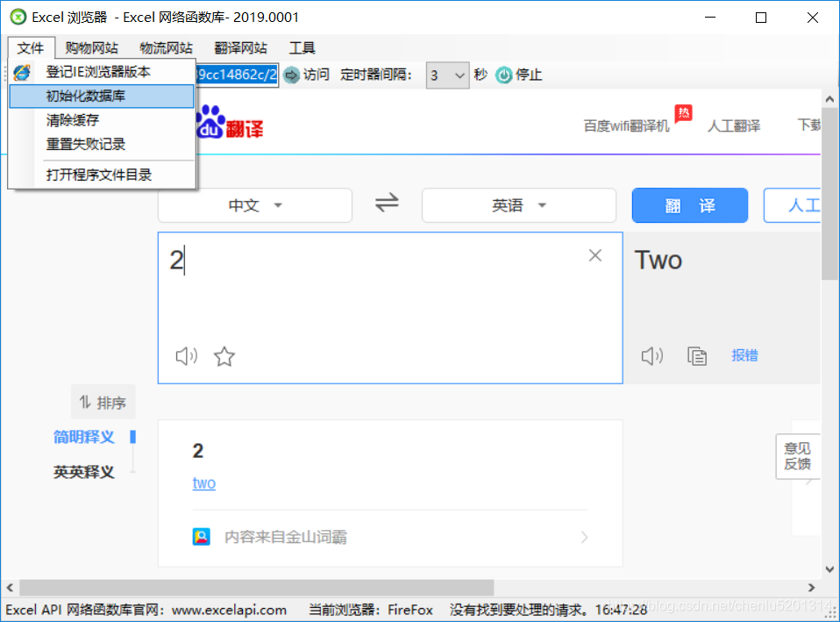This screenshot has height=622, width=840.
Task: Click the IE browser icon in the menu
Action: tap(23, 73)
